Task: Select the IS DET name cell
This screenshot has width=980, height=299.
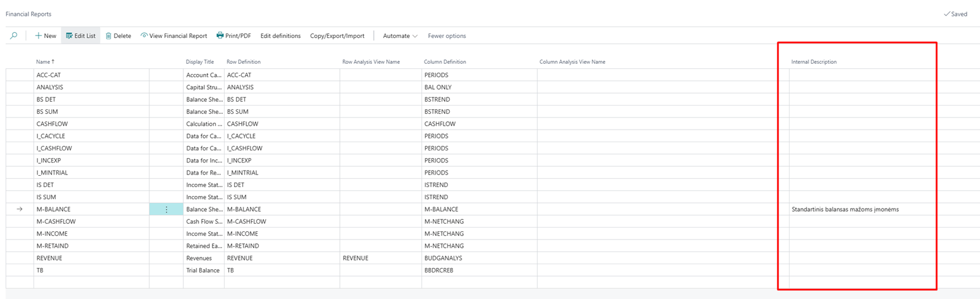Action: (92, 185)
